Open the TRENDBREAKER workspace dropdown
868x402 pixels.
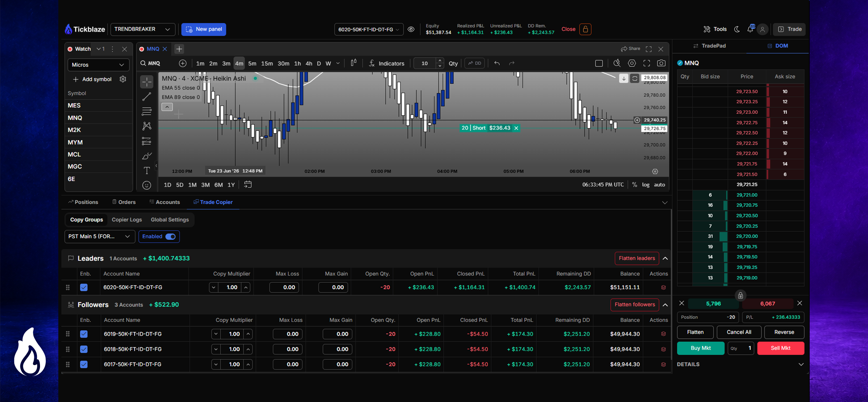click(x=143, y=29)
